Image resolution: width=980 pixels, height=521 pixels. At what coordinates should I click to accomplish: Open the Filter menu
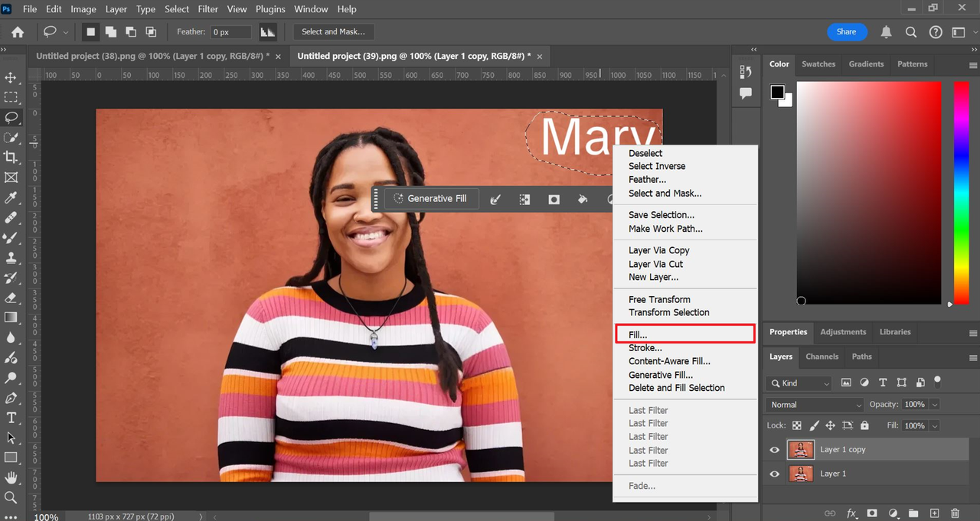coord(208,9)
